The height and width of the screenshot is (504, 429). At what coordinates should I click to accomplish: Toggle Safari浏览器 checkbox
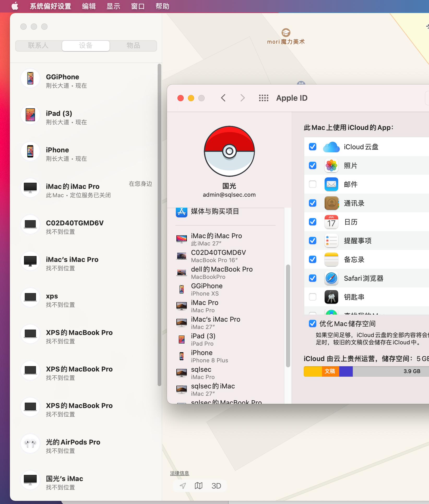point(313,278)
